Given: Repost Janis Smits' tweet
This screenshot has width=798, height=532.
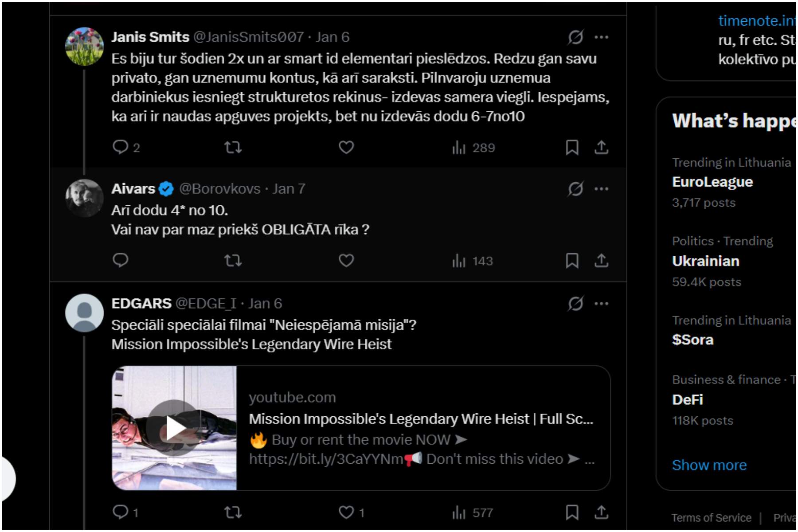Looking at the screenshot, I should point(233,147).
